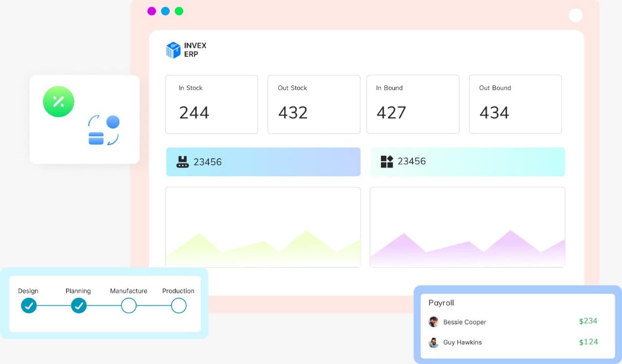This screenshot has width=622, height=364.
Task: Select the empty Manufacture step circle
Action: (x=128, y=306)
